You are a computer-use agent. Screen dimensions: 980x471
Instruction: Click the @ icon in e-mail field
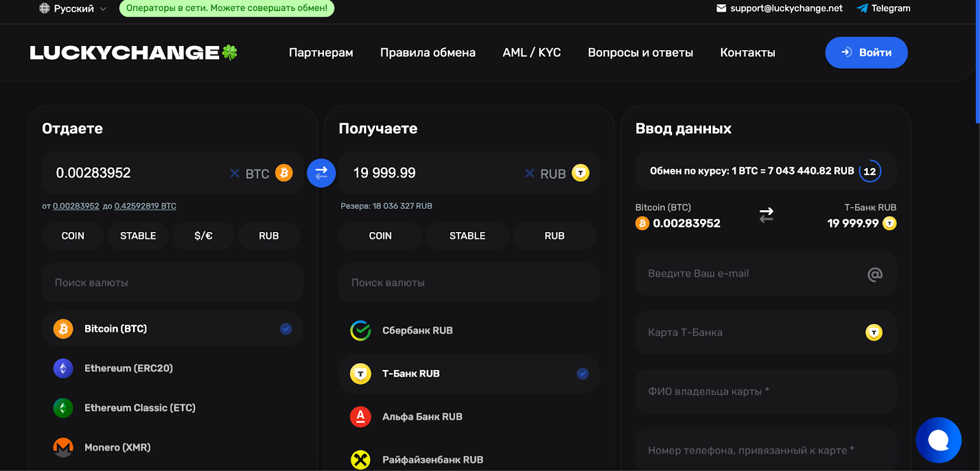pyautogui.click(x=875, y=274)
